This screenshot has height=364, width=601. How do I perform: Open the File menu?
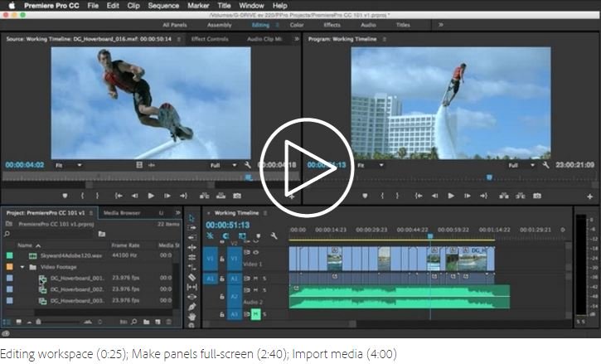[x=93, y=6]
